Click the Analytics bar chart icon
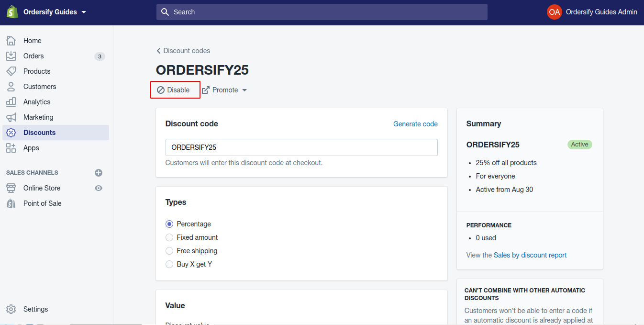 point(11,102)
